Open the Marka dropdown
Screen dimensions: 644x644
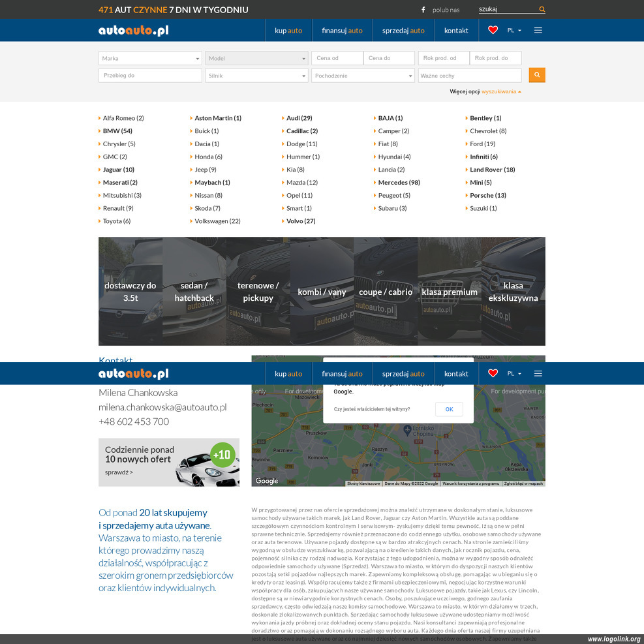point(150,58)
